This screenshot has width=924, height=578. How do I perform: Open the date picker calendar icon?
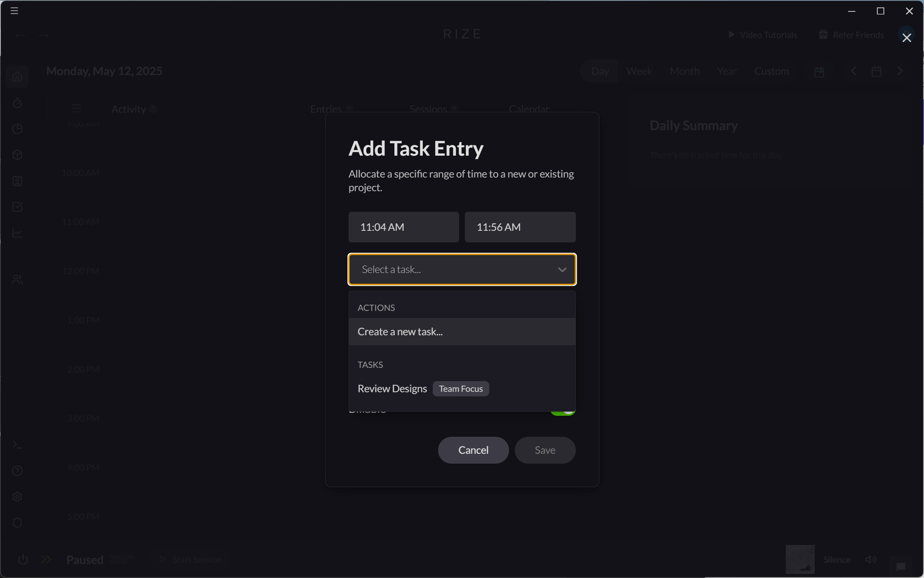click(877, 71)
